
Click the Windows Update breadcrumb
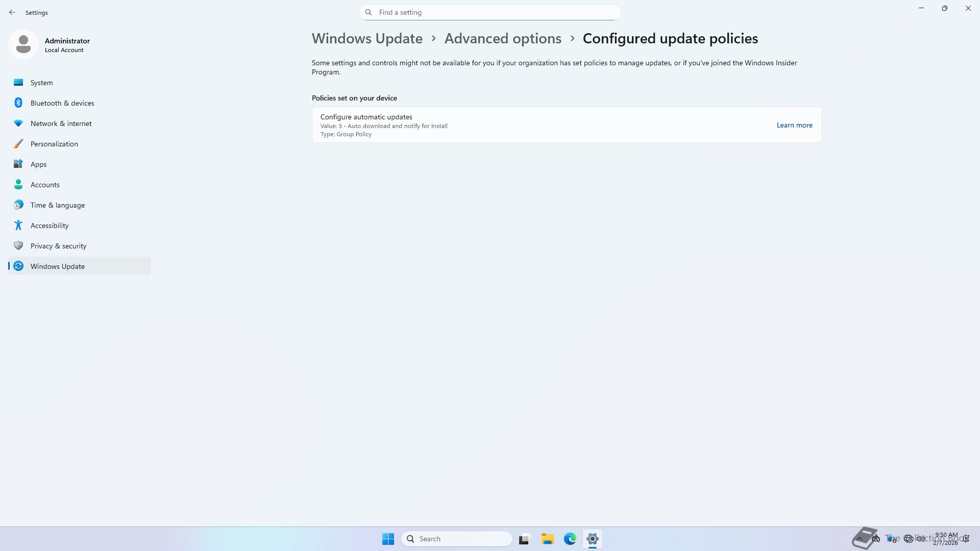367,39
